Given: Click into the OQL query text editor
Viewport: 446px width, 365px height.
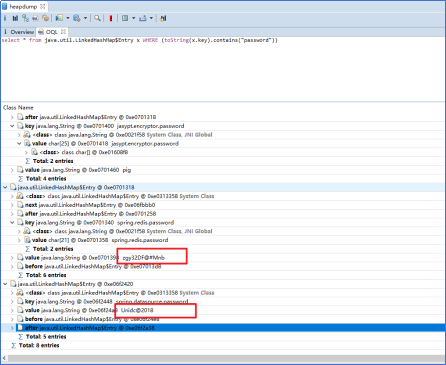Looking at the screenshot, I should (223, 68).
